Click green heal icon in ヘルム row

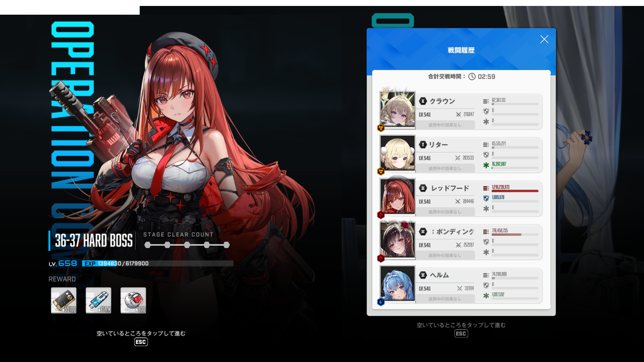[x=486, y=296]
